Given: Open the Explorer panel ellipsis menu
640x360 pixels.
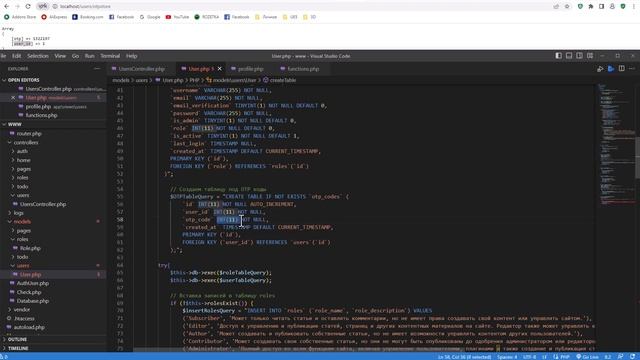Looking at the screenshot, I should [x=97, y=69].
